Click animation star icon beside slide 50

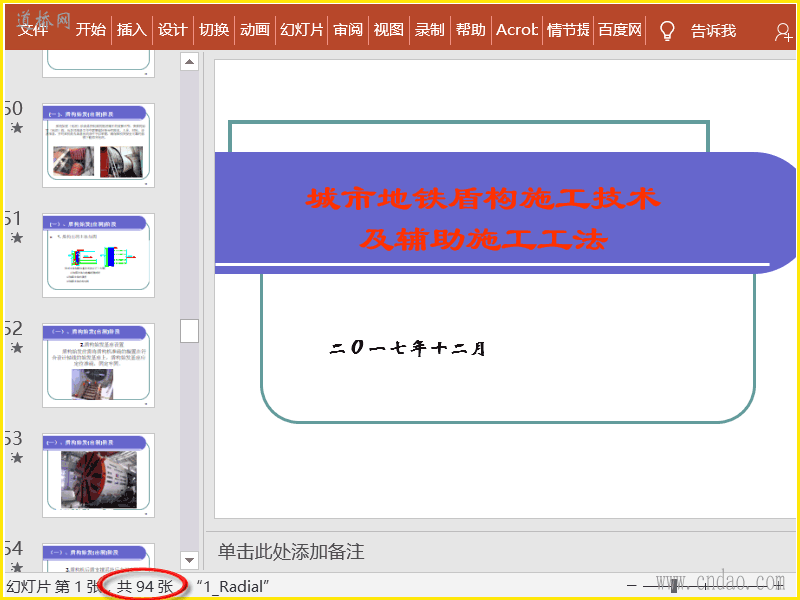coord(17,128)
